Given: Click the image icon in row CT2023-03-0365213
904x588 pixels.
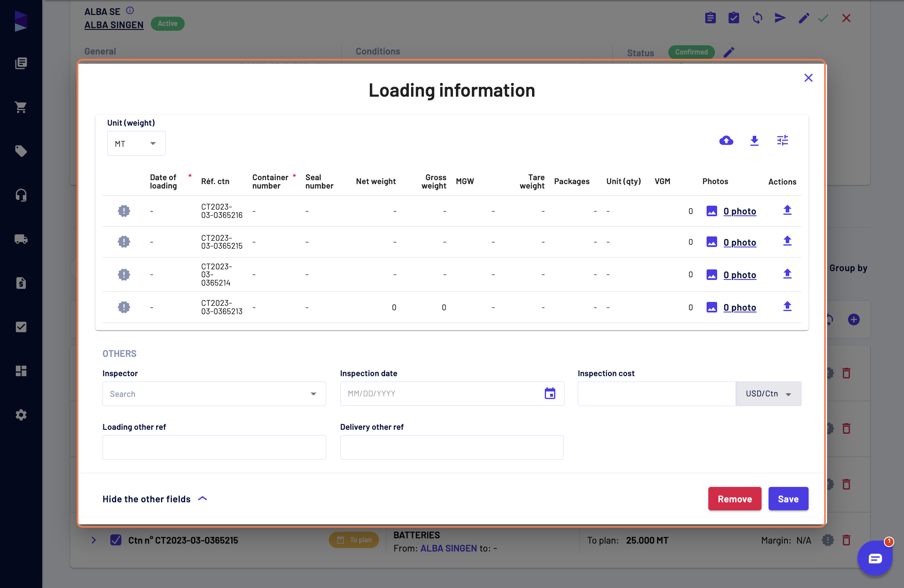Looking at the screenshot, I should point(711,307).
